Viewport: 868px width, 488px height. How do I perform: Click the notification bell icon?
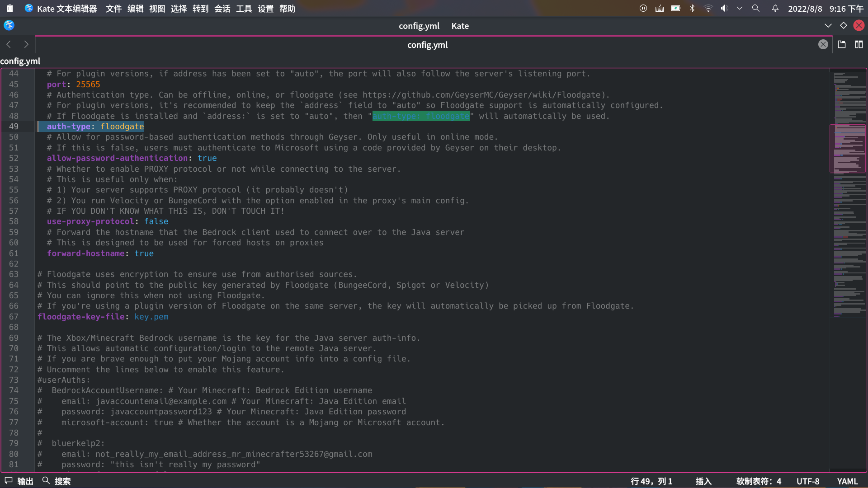775,9
